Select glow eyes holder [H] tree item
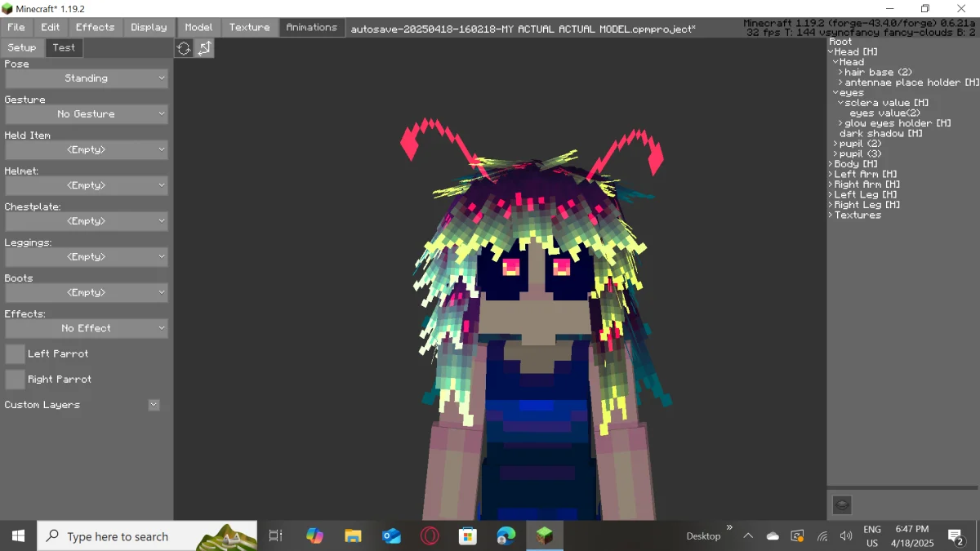 tap(898, 123)
